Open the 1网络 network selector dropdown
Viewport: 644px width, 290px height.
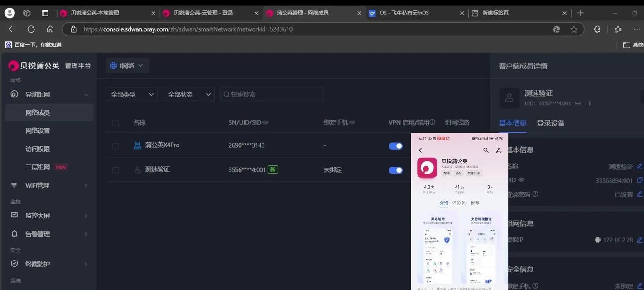coord(127,66)
